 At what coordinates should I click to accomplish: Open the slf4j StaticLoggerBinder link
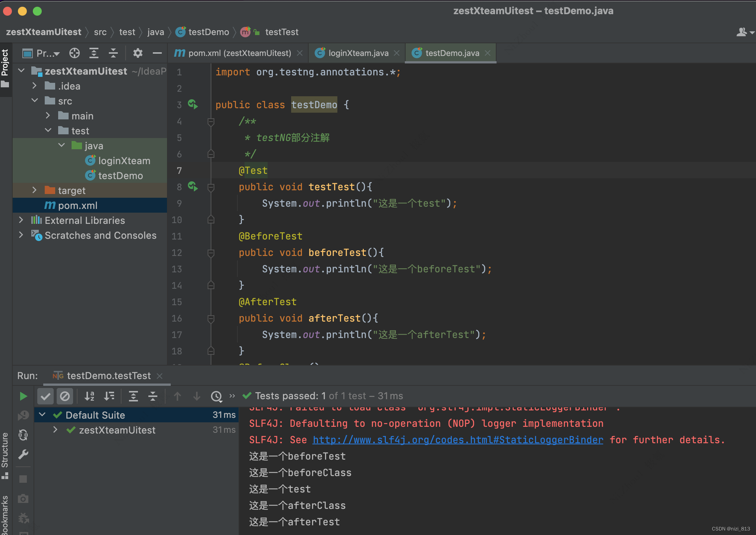click(458, 440)
